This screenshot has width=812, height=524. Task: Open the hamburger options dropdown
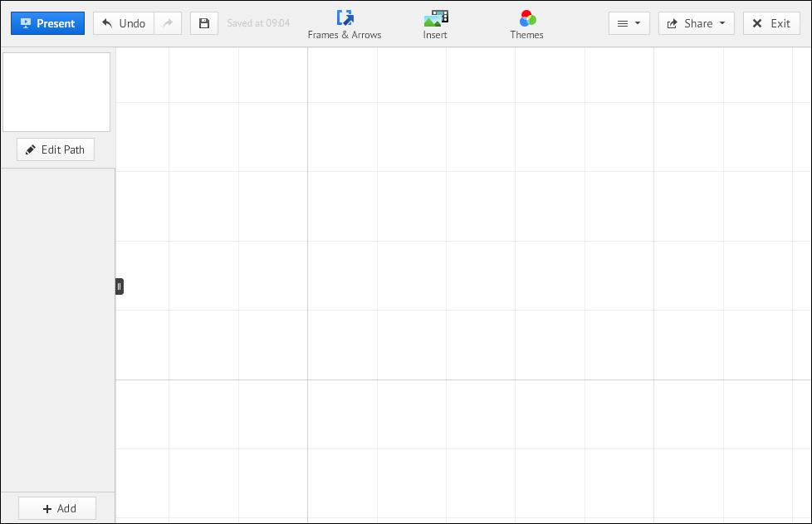pos(629,23)
